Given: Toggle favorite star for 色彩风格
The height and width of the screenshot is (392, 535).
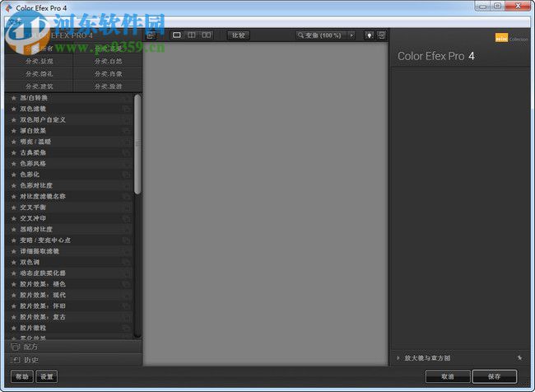Looking at the screenshot, I should tap(14, 164).
